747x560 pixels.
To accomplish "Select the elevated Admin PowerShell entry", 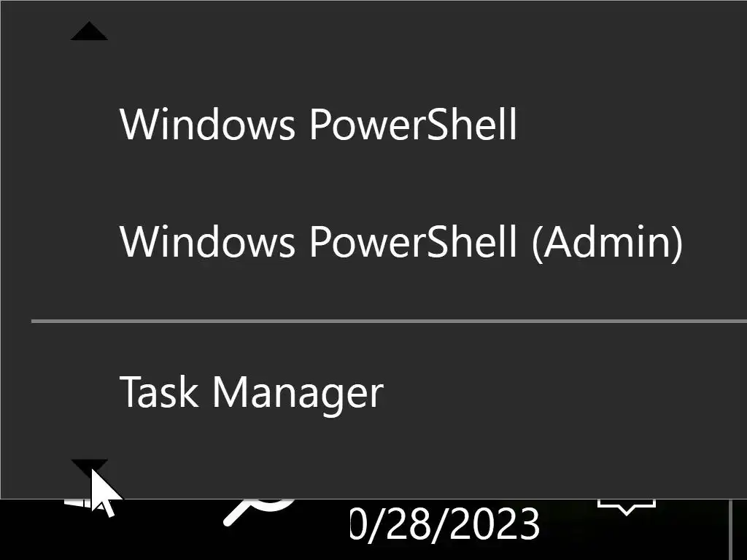I will point(400,241).
